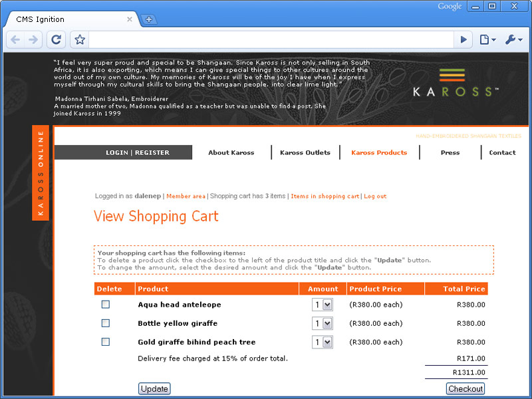Click the Update button

click(154, 388)
